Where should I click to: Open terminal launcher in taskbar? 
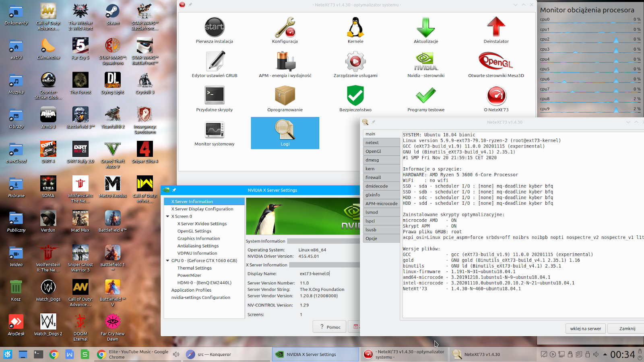38,354
